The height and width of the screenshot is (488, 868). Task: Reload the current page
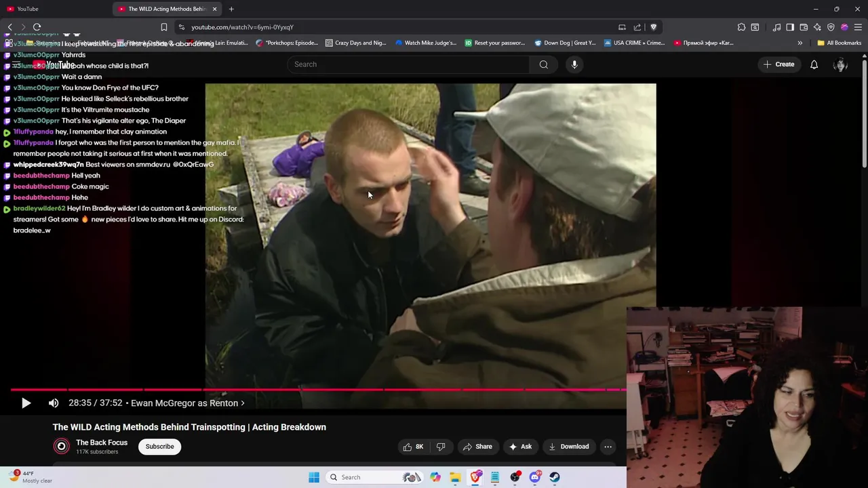(x=37, y=27)
